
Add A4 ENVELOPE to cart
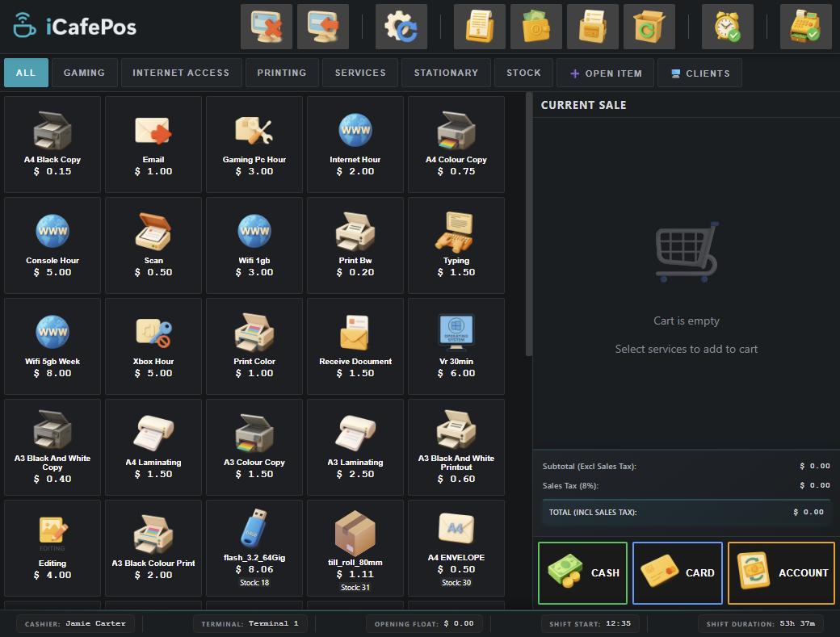pyautogui.click(x=456, y=548)
